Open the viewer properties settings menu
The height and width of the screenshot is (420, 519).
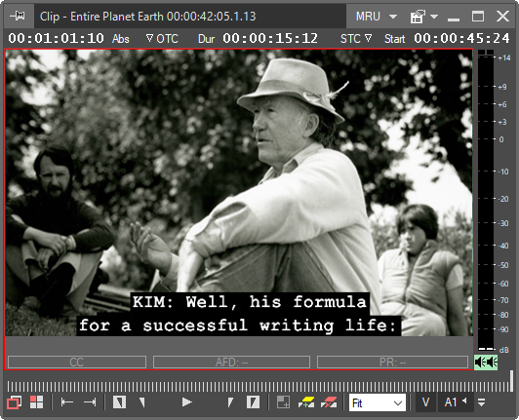tap(424, 17)
